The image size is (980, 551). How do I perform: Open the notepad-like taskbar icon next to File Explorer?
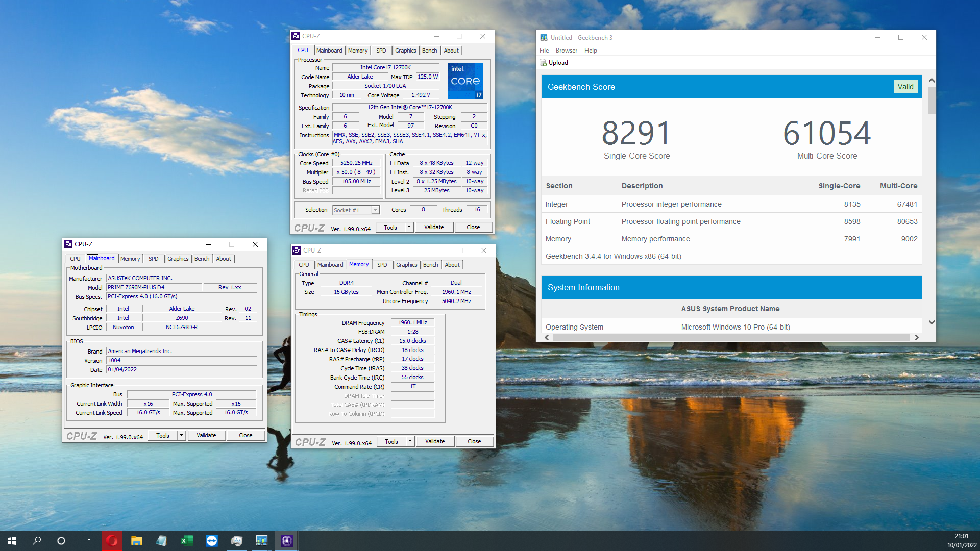coord(161,541)
